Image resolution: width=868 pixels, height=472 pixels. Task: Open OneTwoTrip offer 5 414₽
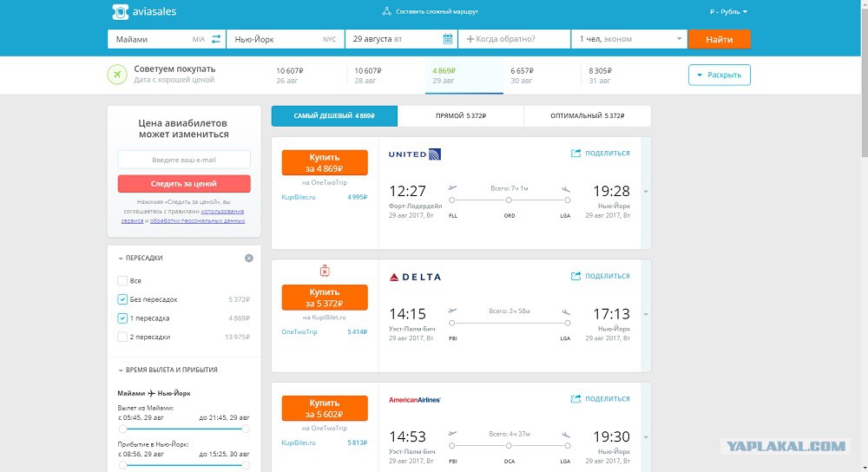tap(325, 332)
